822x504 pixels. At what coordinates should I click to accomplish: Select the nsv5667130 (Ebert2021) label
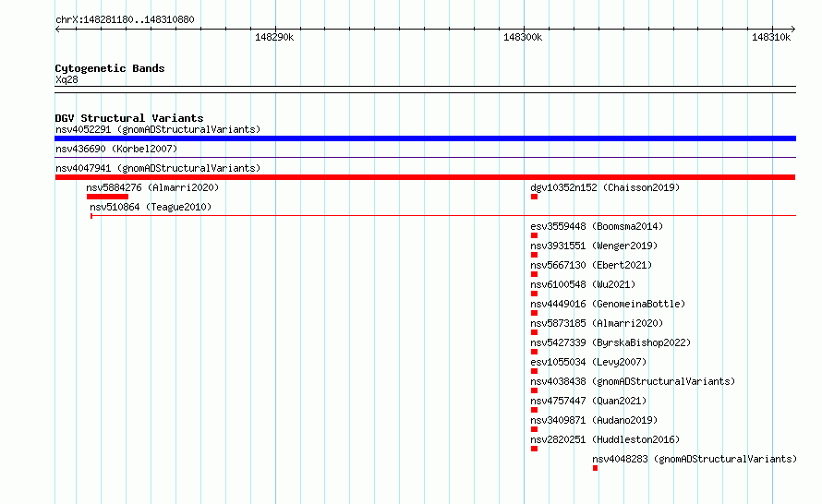point(591,265)
